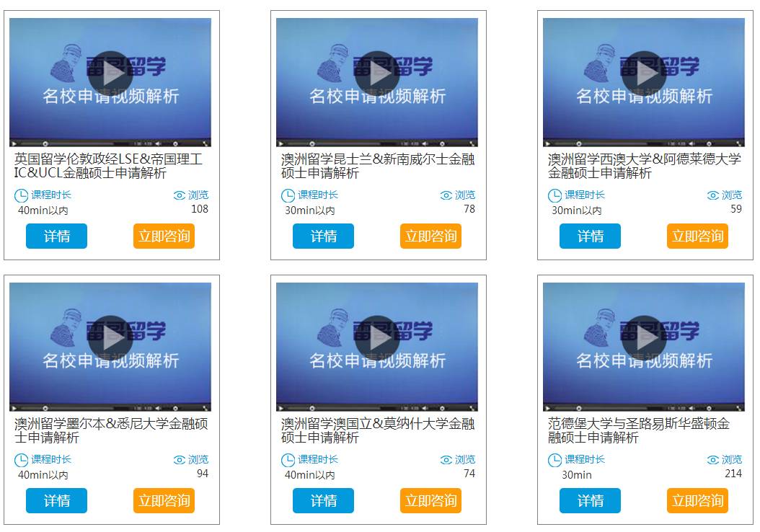The height and width of the screenshot is (532, 760).
Task: Click 立即咨询 for 西澳大学&阿德莱德大学 course
Action: [x=697, y=236]
